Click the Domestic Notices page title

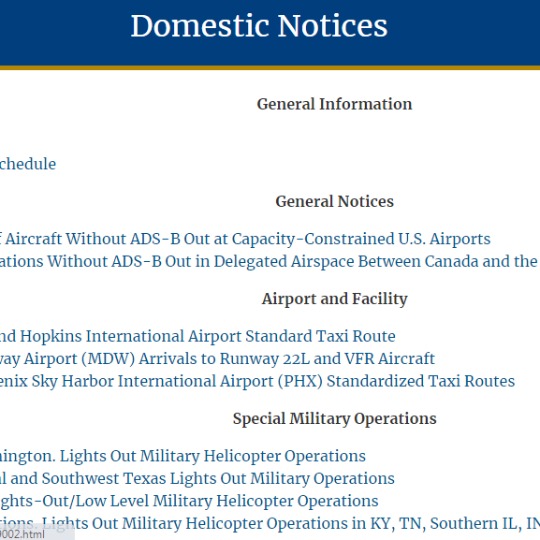259,26
